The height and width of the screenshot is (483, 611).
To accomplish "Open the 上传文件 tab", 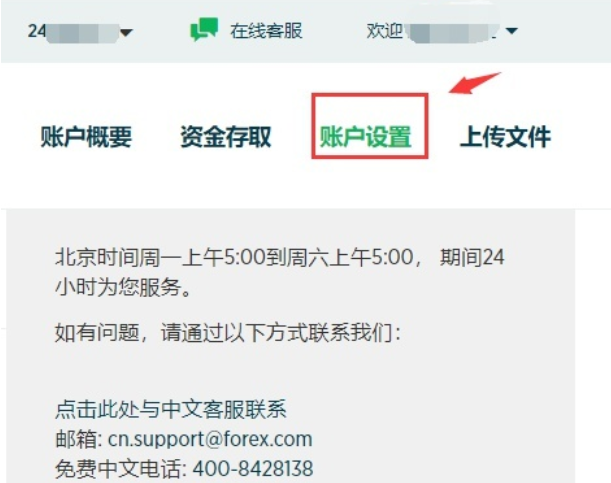I will 505,137.
